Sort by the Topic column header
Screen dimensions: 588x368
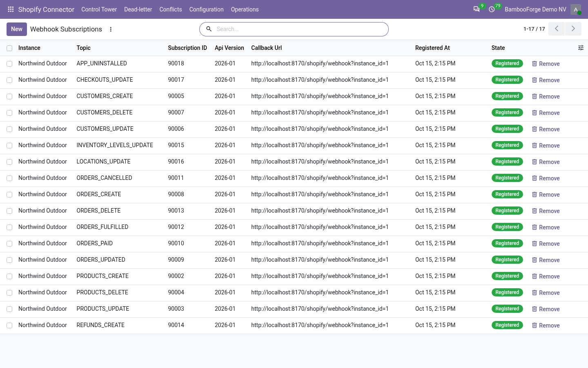tap(83, 48)
